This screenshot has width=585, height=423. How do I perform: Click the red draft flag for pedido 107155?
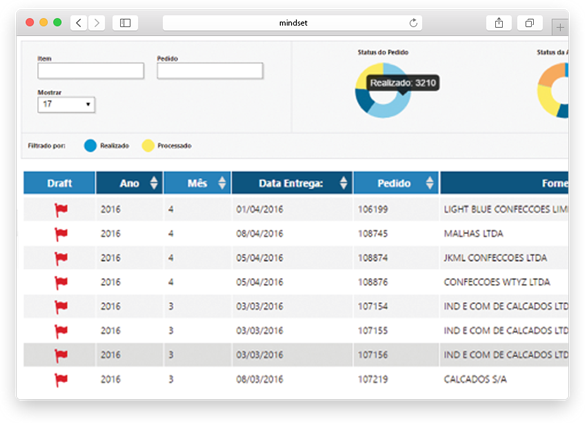click(61, 331)
